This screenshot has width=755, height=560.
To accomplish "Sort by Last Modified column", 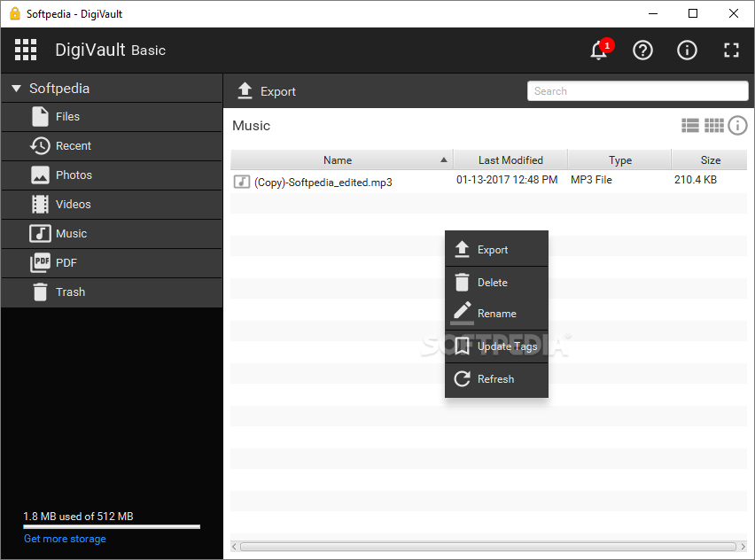I will pyautogui.click(x=510, y=159).
